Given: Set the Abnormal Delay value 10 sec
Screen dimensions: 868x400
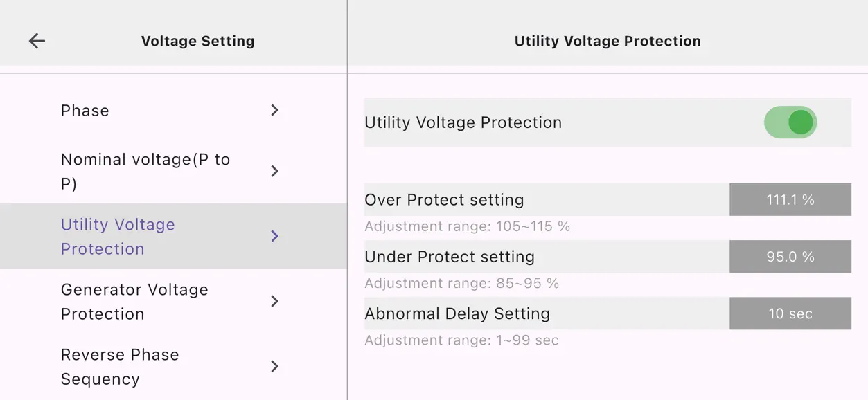Looking at the screenshot, I should [790, 313].
